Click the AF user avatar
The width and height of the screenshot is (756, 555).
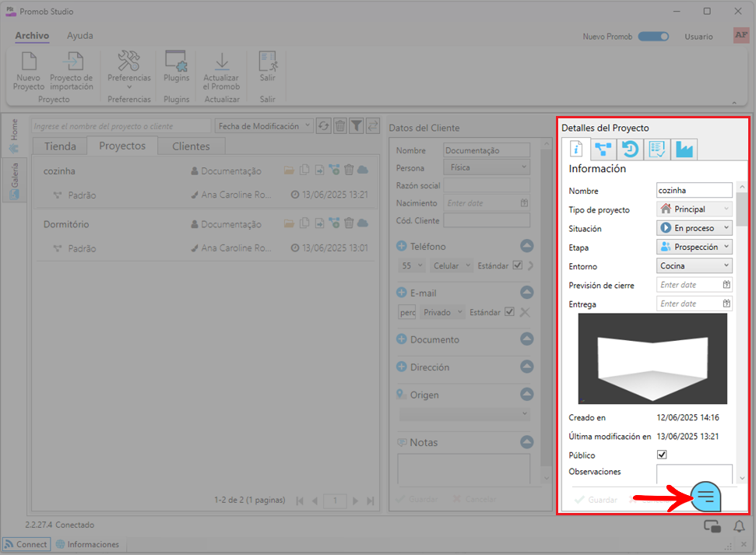[741, 35]
